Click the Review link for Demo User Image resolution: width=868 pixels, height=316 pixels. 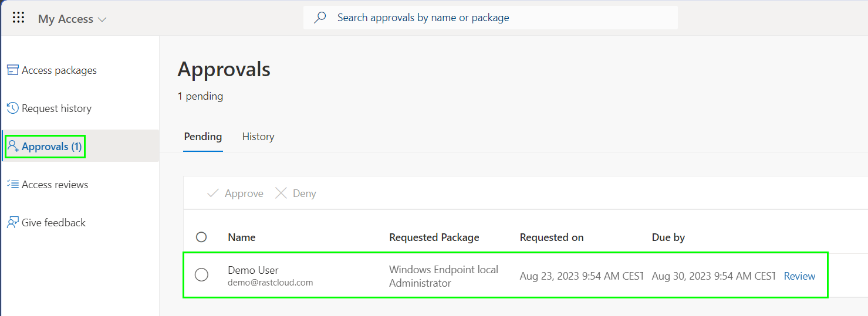click(799, 276)
